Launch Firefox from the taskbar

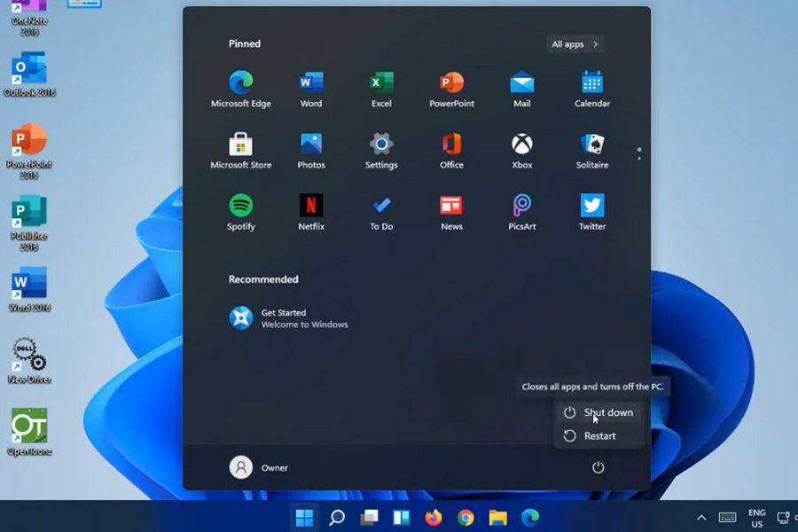433,518
